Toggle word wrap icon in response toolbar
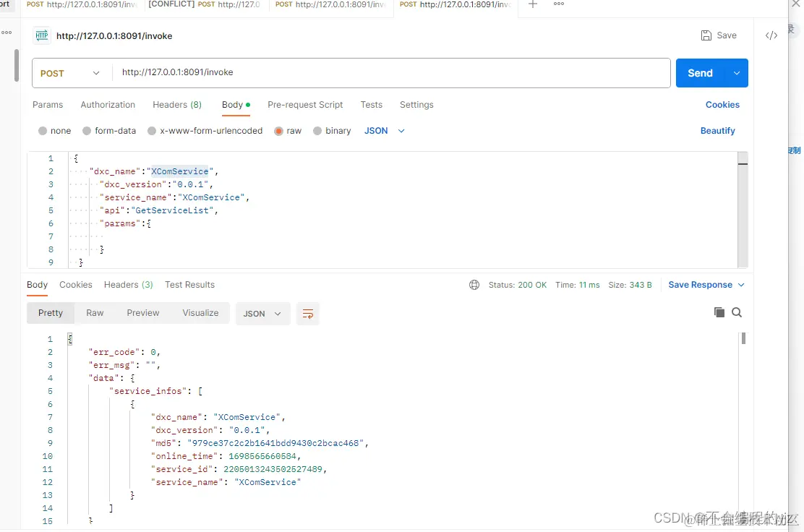This screenshot has height=532, width=804. point(308,314)
